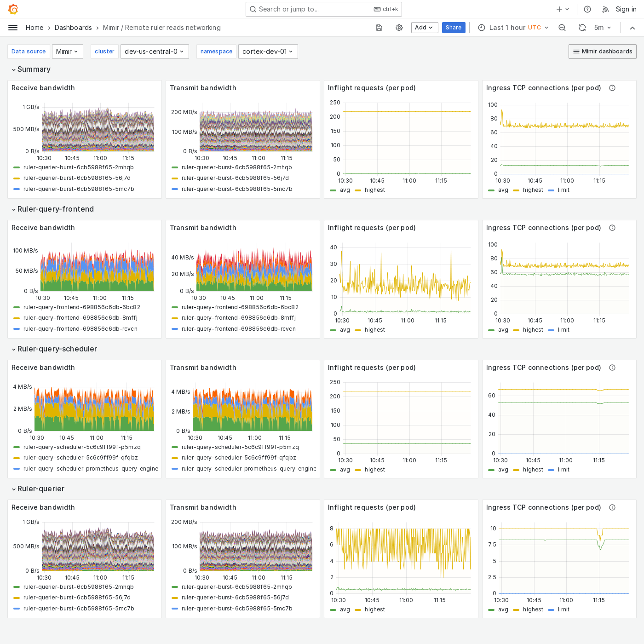The width and height of the screenshot is (644, 644).
Task: Collapse the Ruler-query-frontend row
Action: pos(14,209)
